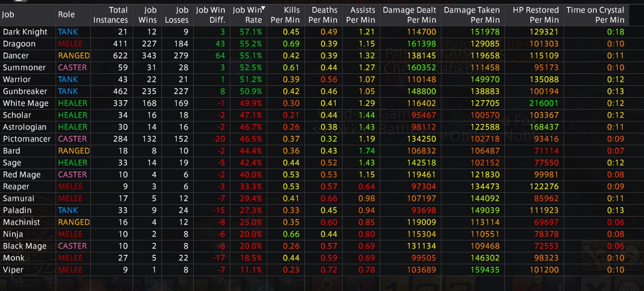Click the 168437 HP restored for Astrologian

point(544,127)
